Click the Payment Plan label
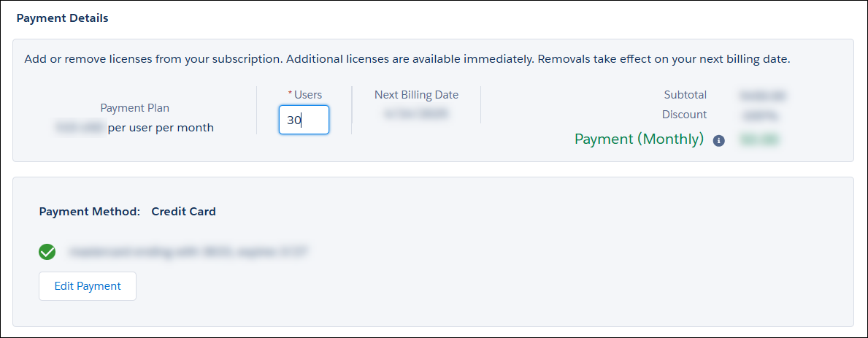 (x=134, y=108)
